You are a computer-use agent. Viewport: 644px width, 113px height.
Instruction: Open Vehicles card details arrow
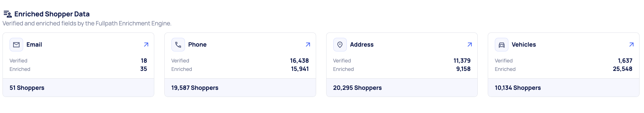pos(631,45)
